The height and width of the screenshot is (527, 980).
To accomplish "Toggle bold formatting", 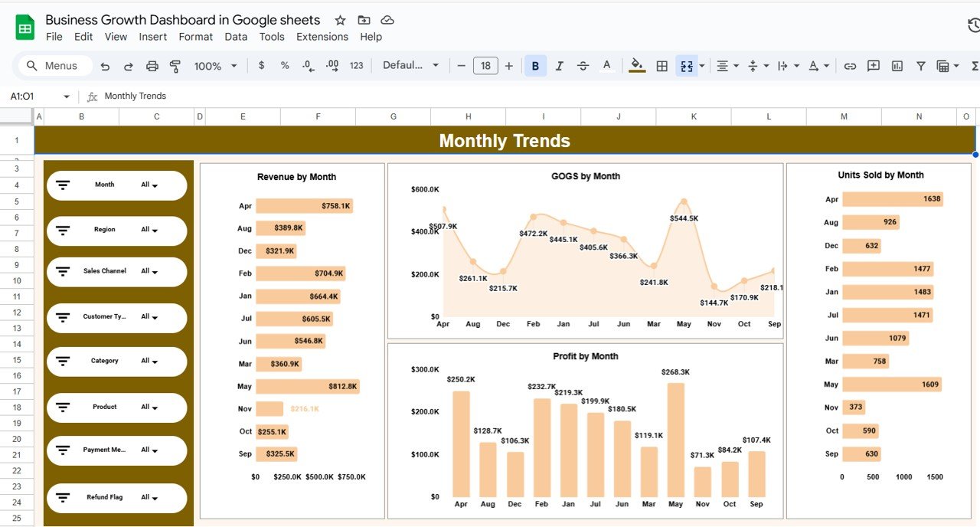I will point(535,66).
